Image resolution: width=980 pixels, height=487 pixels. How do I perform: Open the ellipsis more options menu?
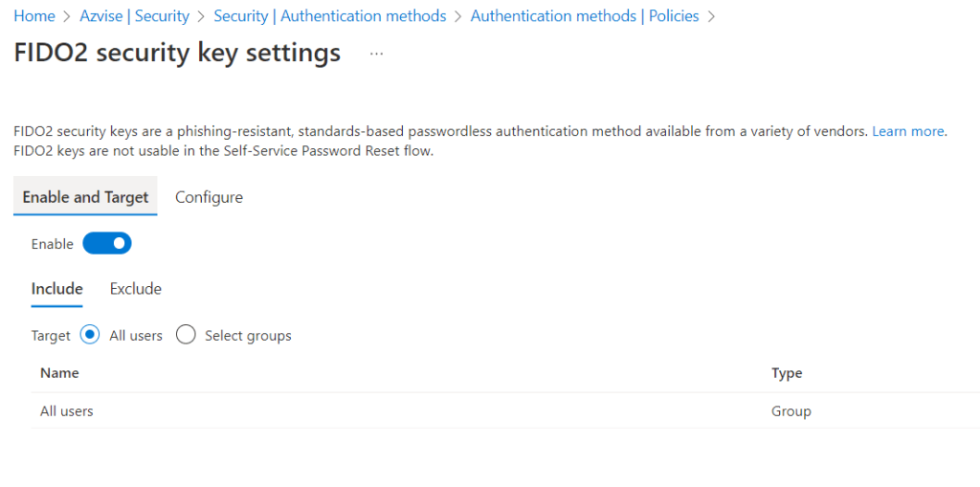click(376, 55)
